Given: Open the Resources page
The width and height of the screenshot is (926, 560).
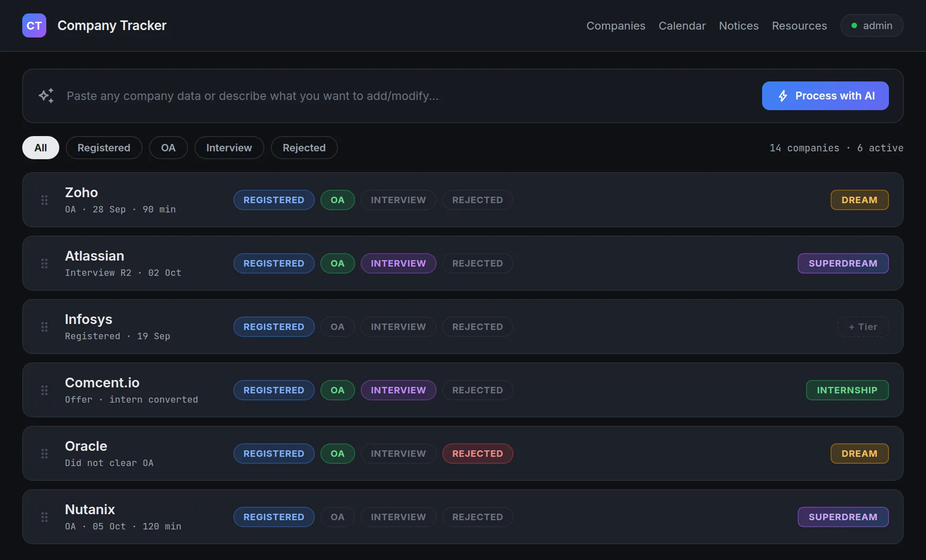Looking at the screenshot, I should point(799,25).
